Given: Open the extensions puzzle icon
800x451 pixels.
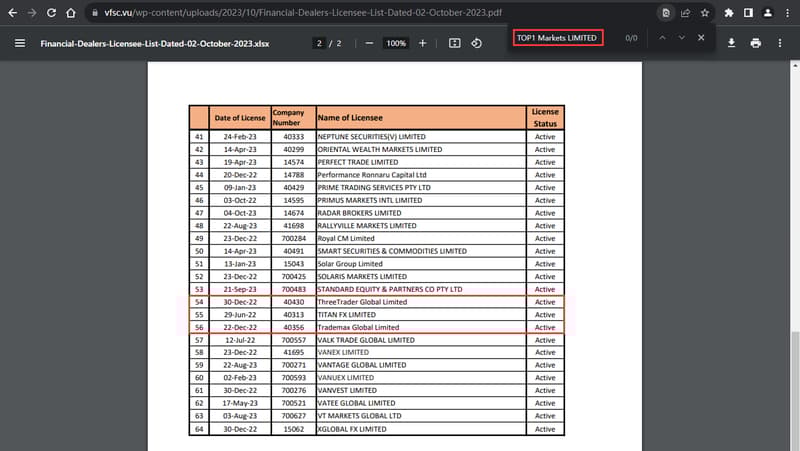Looking at the screenshot, I should (x=729, y=13).
